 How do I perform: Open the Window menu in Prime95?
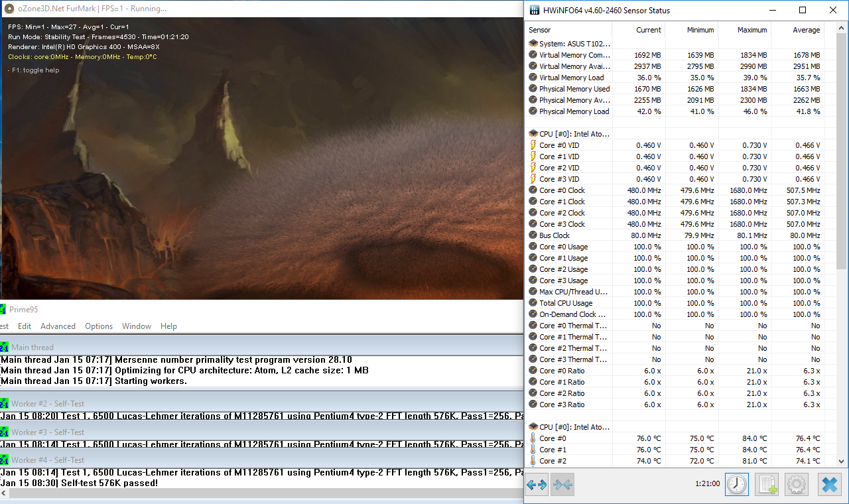[137, 326]
